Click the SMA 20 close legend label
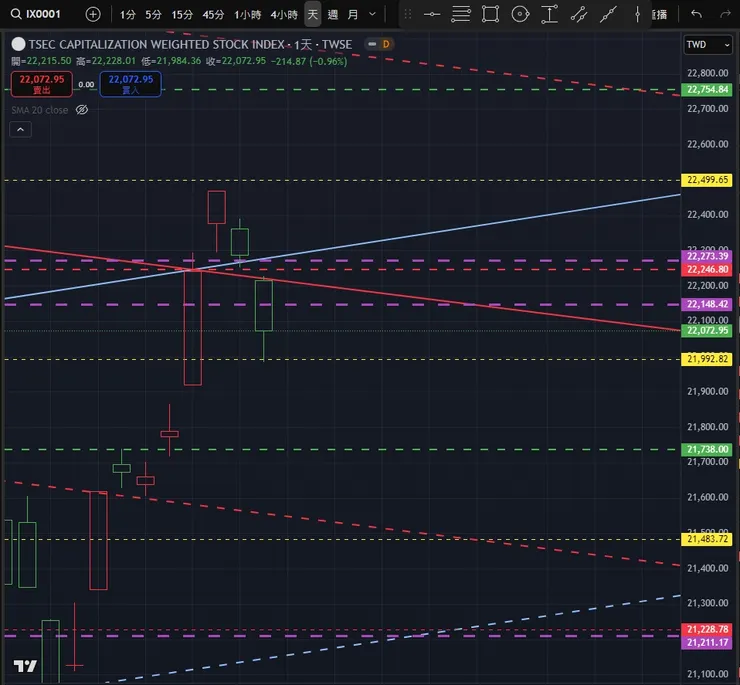 click(40, 110)
